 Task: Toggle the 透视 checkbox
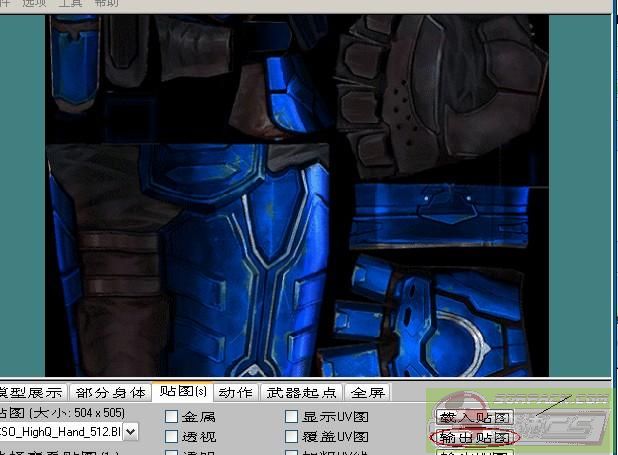[x=172, y=437]
